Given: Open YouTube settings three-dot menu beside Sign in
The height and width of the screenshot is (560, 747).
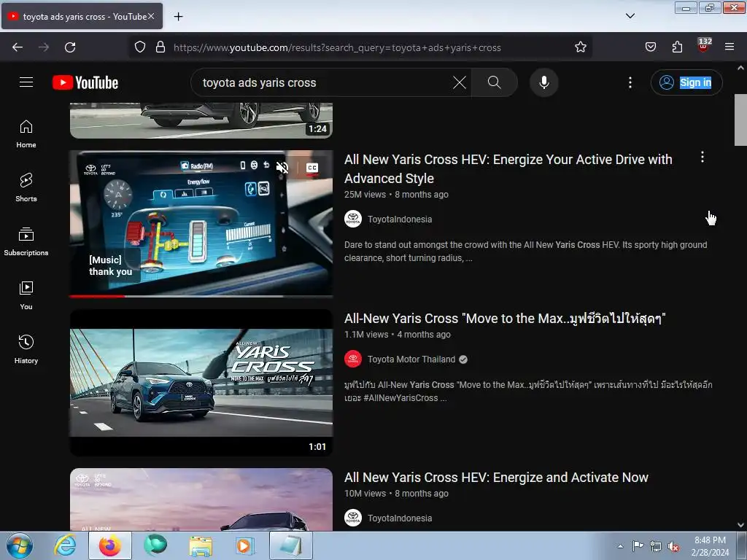Looking at the screenshot, I should (630, 82).
